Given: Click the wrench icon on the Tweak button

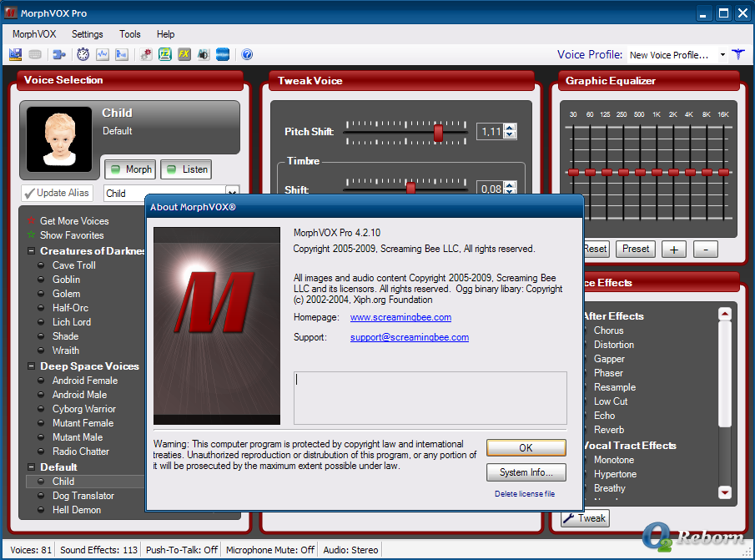Looking at the screenshot, I should point(569,518).
